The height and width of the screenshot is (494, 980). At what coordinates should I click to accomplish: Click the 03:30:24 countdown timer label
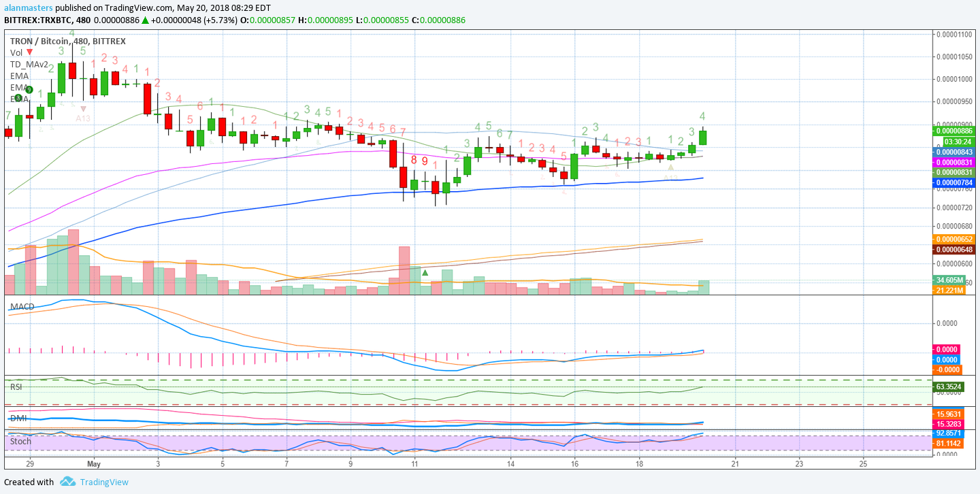tap(953, 142)
